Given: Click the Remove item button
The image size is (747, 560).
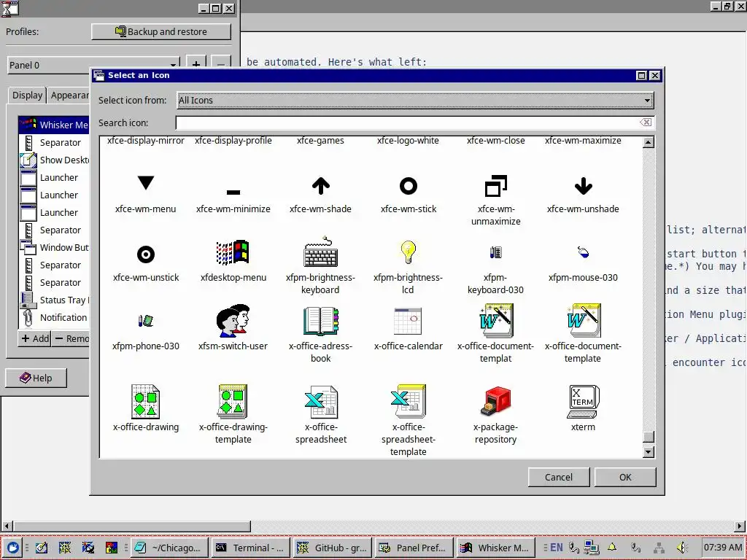Looking at the screenshot, I should [x=71, y=338].
